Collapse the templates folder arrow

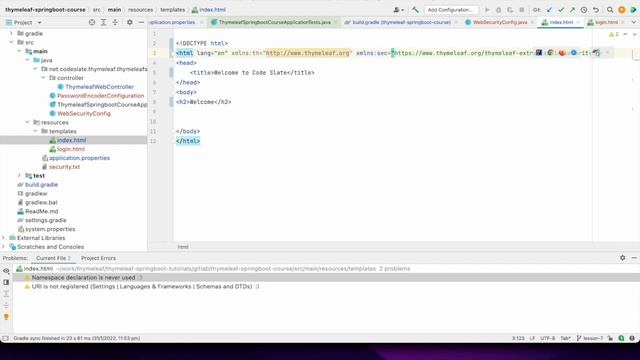tap(36, 131)
